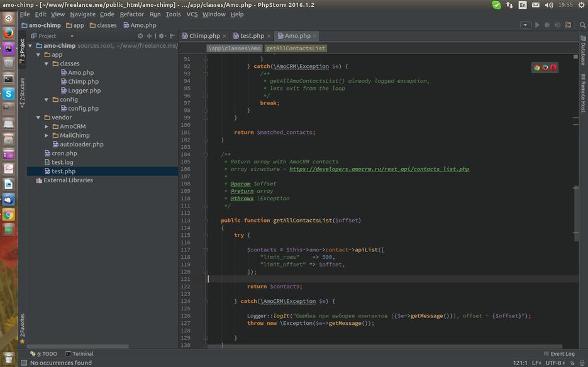Open the Refactor menu

[131, 14]
